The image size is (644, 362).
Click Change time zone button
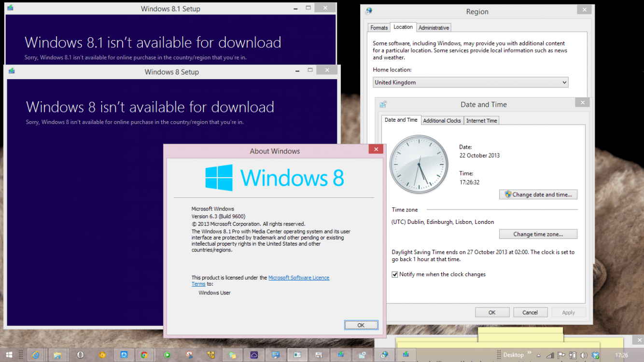(538, 234)
